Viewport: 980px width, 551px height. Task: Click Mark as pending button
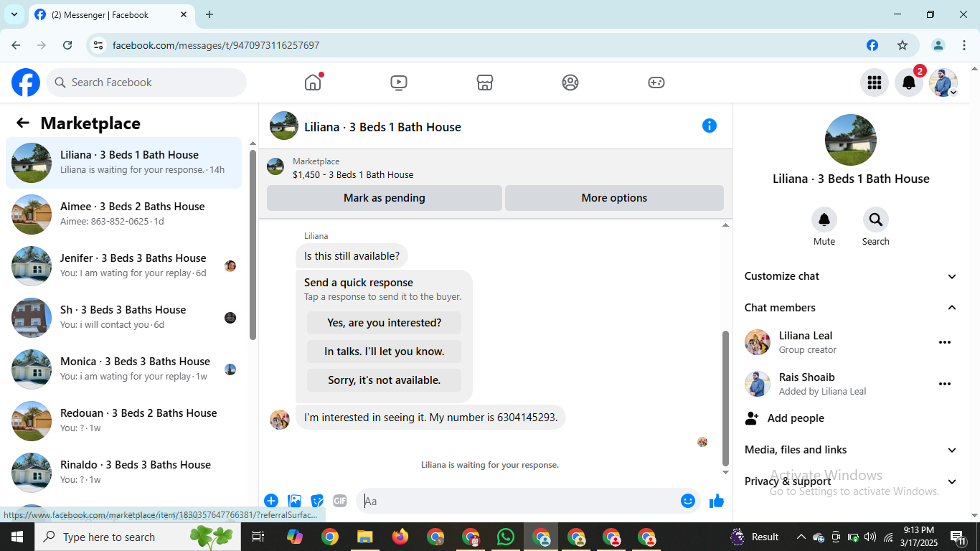[385, 198]
